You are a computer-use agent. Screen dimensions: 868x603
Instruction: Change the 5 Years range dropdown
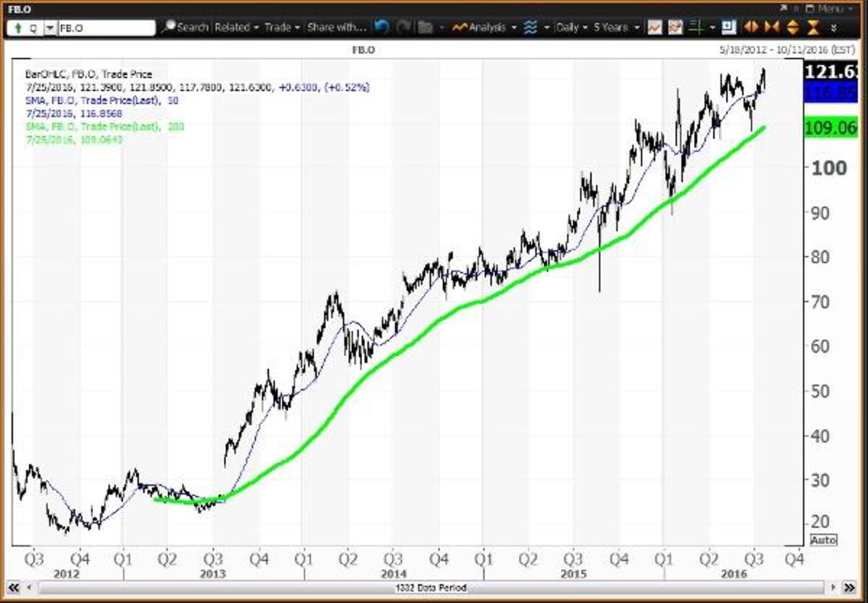click(617, 27)
